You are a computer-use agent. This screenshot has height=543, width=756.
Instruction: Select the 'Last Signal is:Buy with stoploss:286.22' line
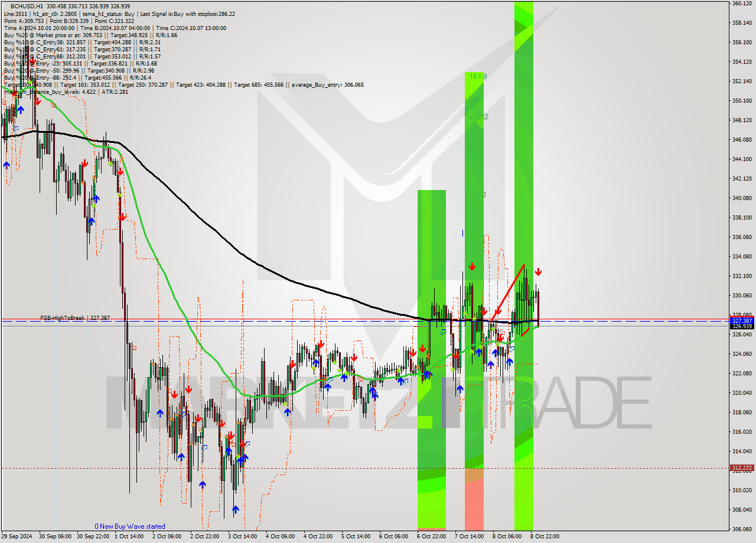click(x=118, y=14)
